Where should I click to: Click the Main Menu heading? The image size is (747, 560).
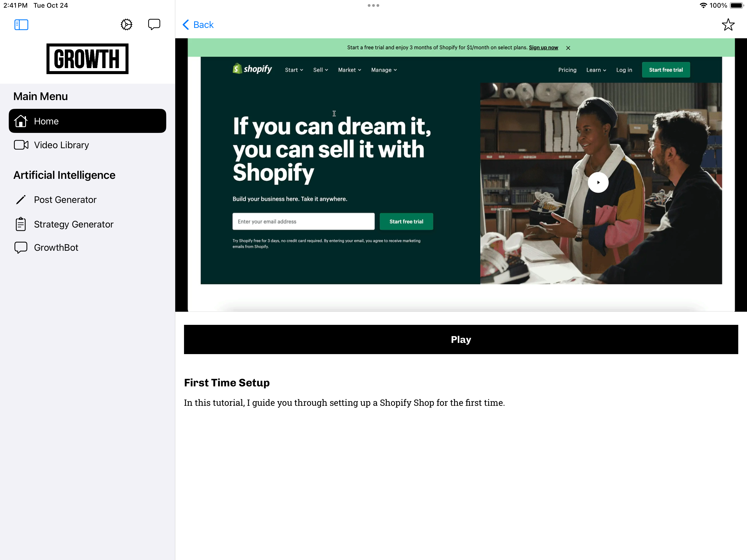tap(40, 96)
